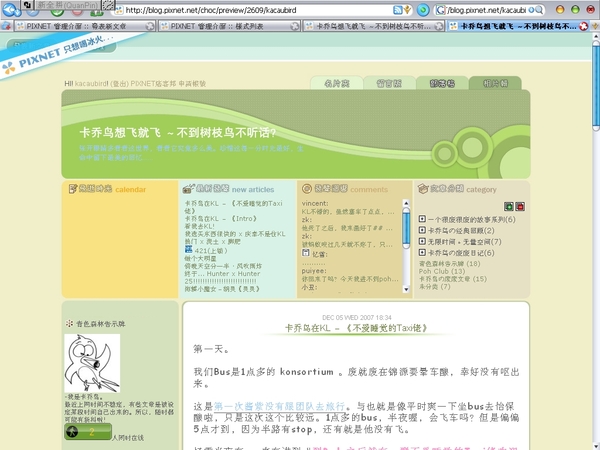
Task: Click the 未分类 (7) category
Action: [x=435, y=286]
